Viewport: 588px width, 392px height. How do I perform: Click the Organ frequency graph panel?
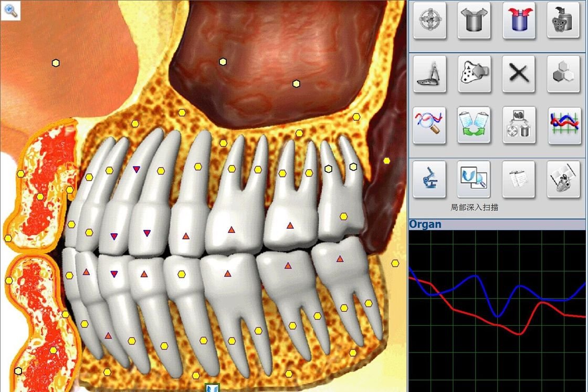pos(498,310)
